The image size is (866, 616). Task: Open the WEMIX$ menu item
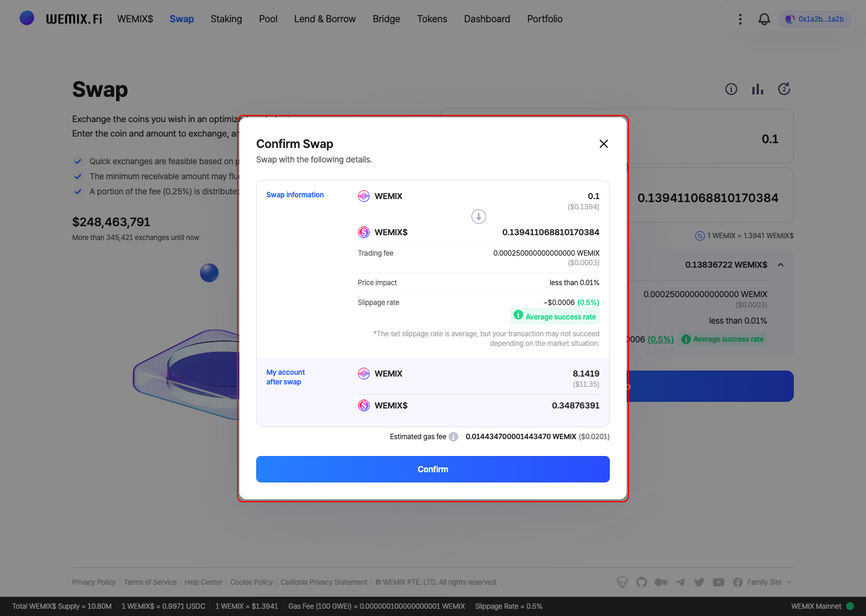[135, 19]
